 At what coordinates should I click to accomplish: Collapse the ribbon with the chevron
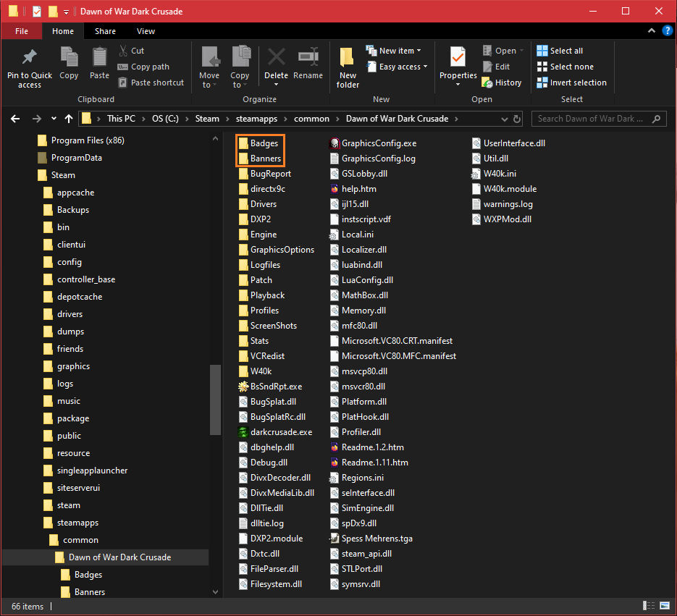652,30
